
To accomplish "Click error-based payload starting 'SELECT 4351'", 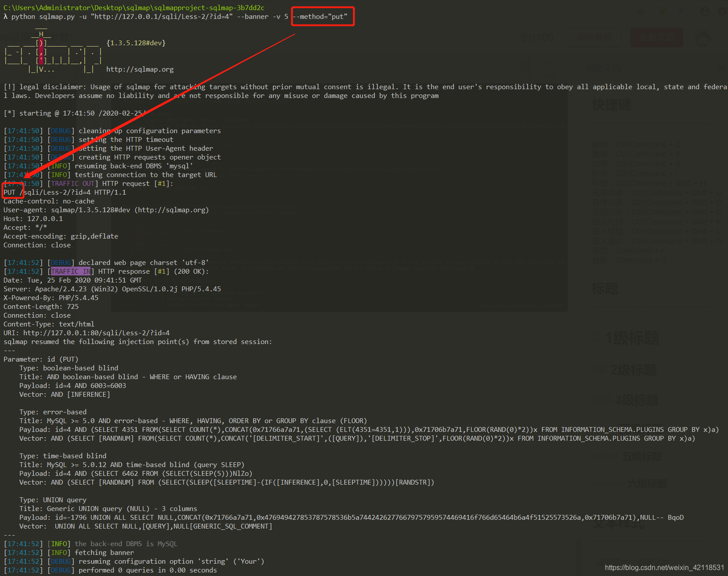I will tap(369, 430).
